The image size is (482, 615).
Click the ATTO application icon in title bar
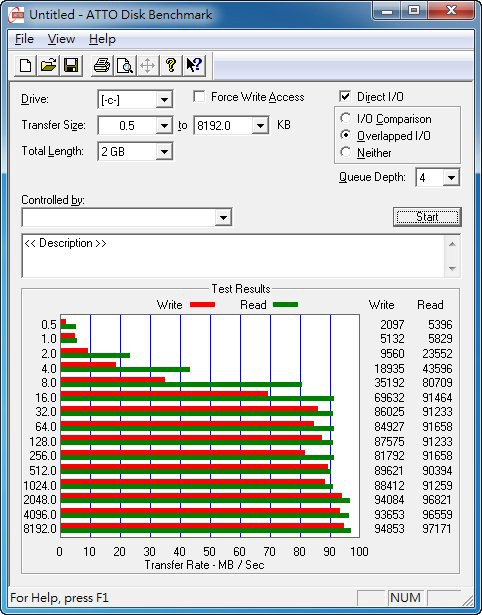[16, 15]
